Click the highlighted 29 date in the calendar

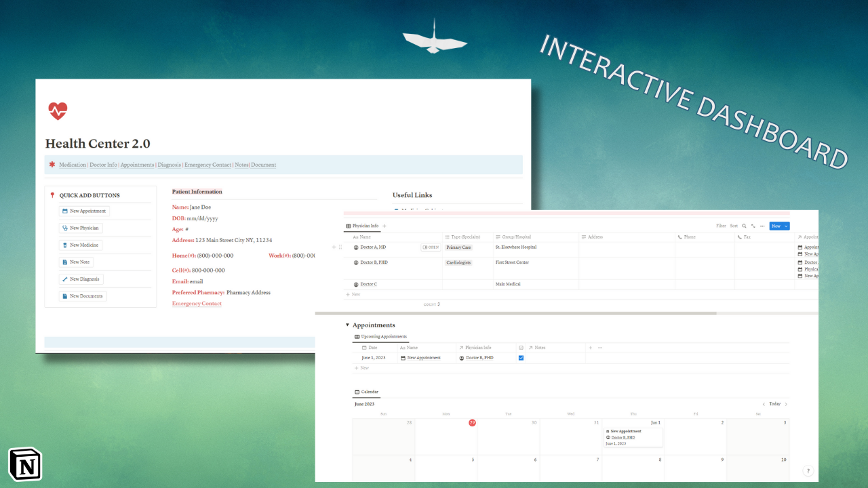472,422
